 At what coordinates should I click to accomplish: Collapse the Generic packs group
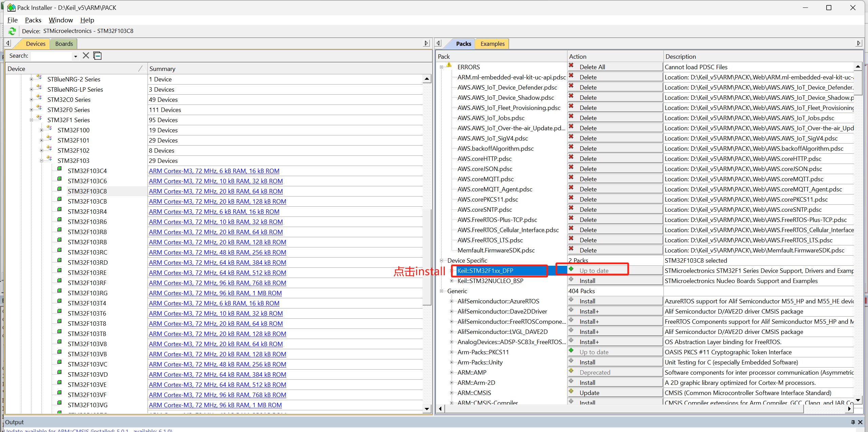[x=442, y=291]
